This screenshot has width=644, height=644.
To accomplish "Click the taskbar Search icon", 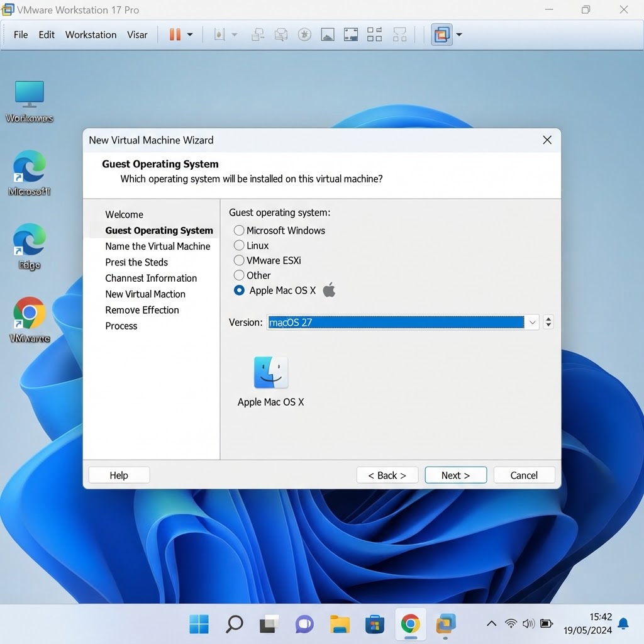I will (234, 625).
